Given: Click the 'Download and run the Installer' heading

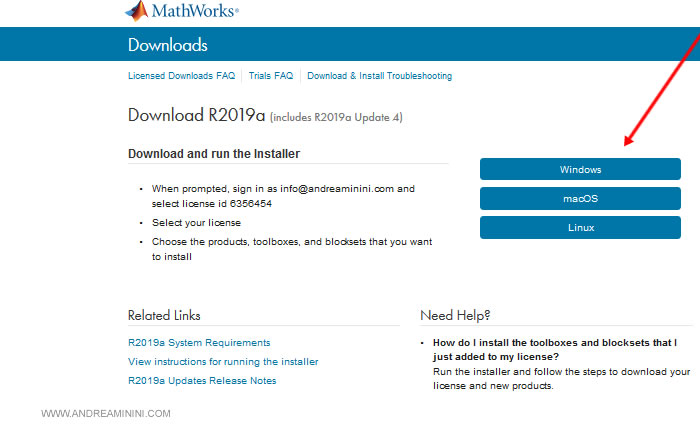Looking at the screenshot, I should point(214,154).
